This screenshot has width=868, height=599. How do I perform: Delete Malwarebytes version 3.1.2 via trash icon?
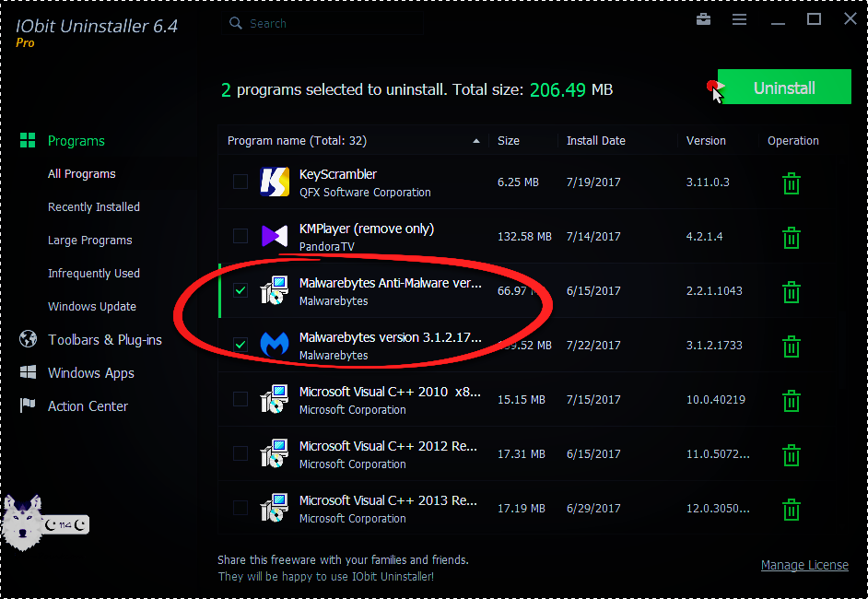coord(791,346)
